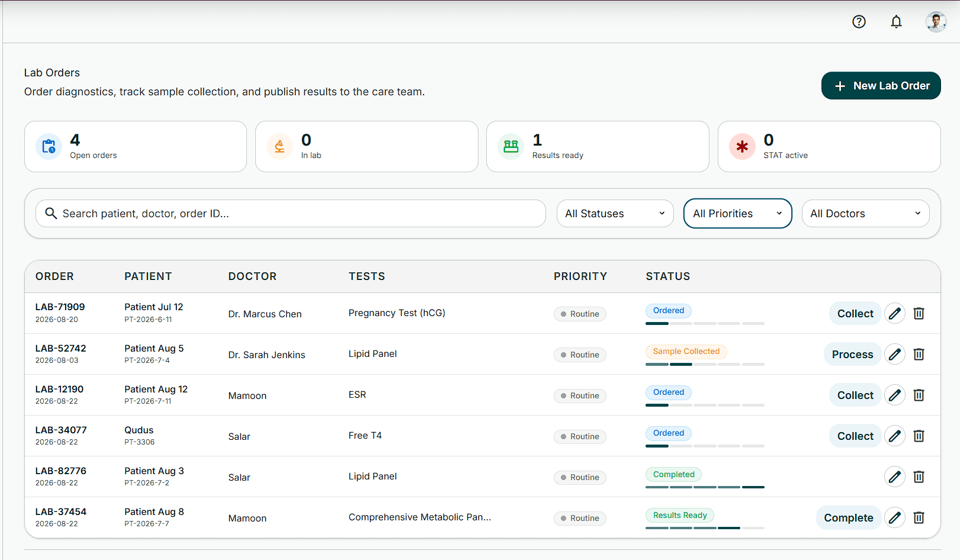Click progress bar of order LAB-37454
The height and width of the screenshot is (560, 960).
[705, 527]
